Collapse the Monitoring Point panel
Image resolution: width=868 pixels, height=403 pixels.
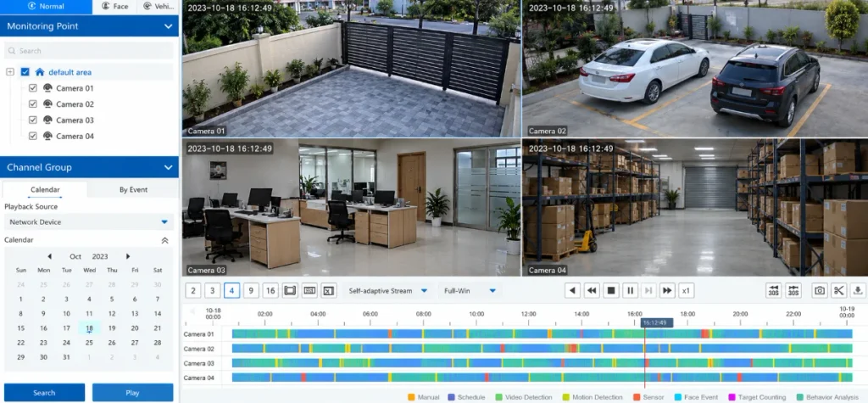pos(169,26)
